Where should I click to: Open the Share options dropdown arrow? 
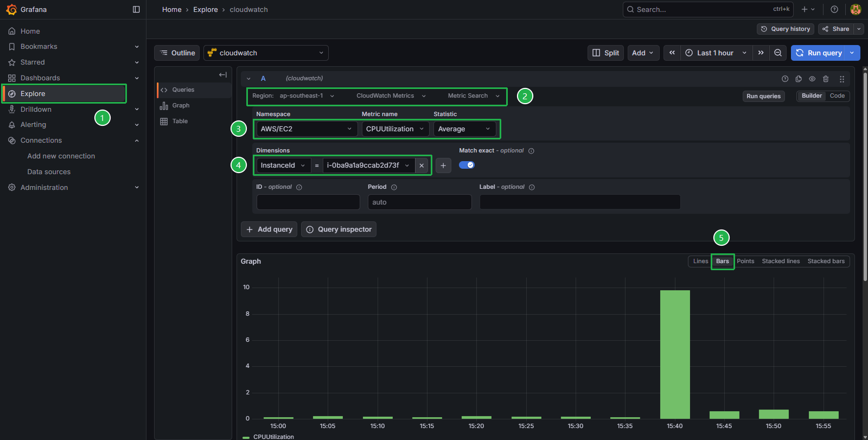point(859,29)
